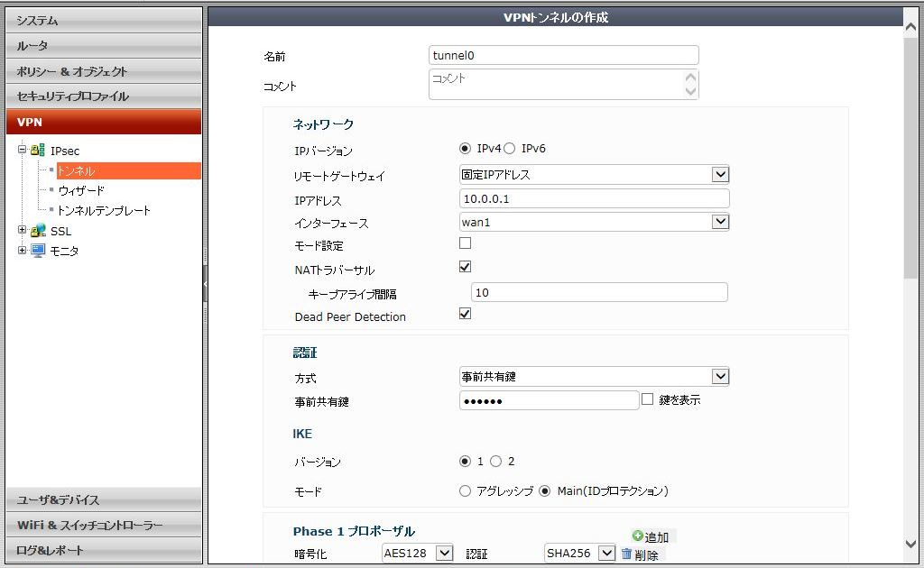
Task: Click the trash can 削除 icon
Action: coord(626,554)
